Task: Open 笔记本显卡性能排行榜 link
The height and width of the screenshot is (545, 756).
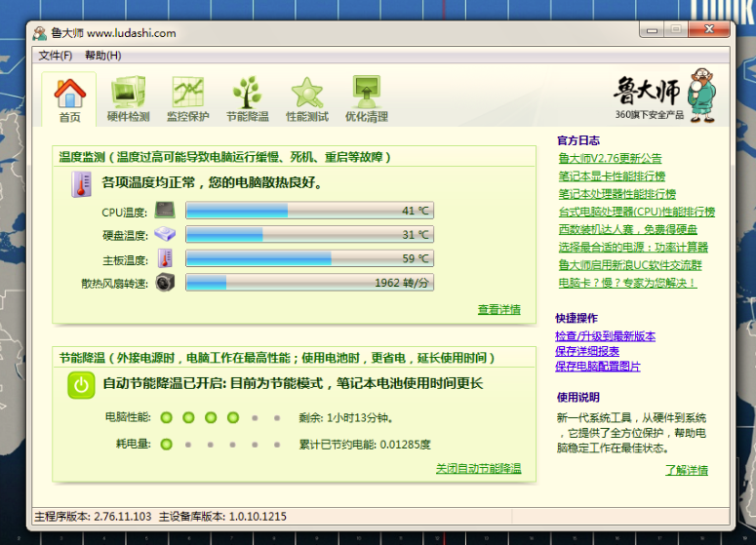Action: [x=612, y=175]
